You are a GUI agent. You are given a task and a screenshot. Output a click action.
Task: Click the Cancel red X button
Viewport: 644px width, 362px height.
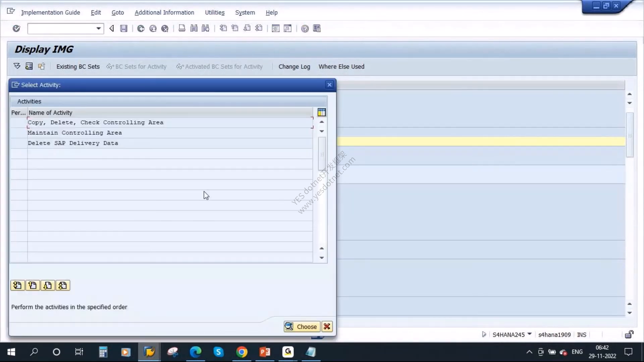point(327,326)
